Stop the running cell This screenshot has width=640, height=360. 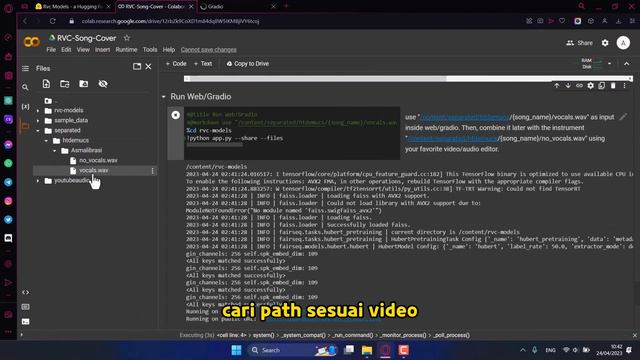click(176, 115)
